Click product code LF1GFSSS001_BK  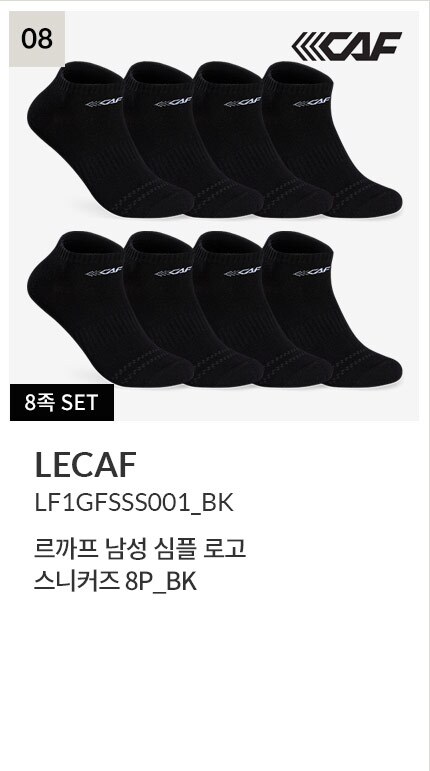(x=134, y=503)
